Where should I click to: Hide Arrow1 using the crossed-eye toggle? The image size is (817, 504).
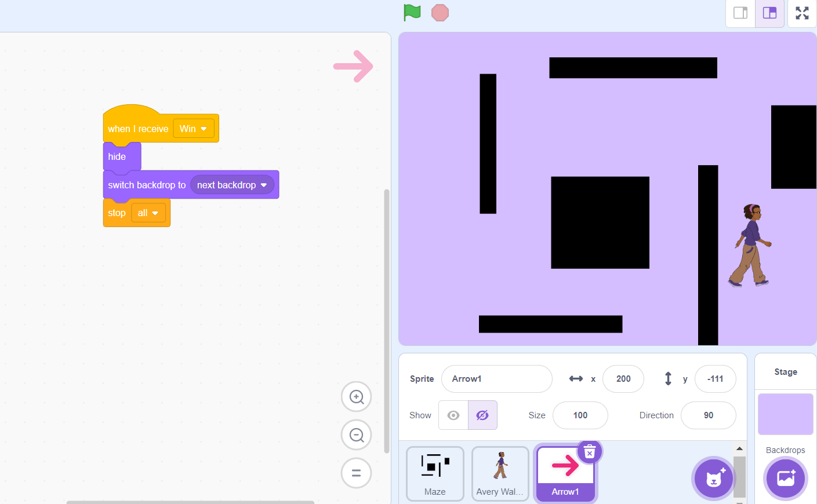pos(482,415)
